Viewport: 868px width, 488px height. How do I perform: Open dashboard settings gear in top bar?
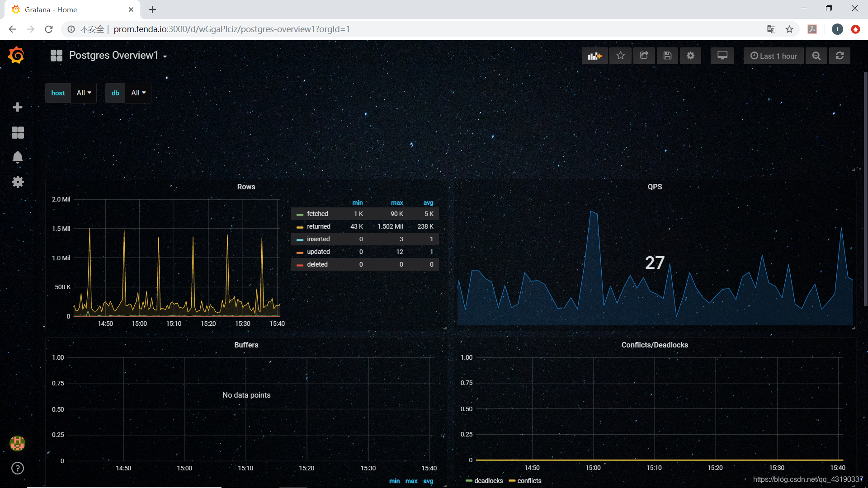pyautogui.click(x=690, y=56)
